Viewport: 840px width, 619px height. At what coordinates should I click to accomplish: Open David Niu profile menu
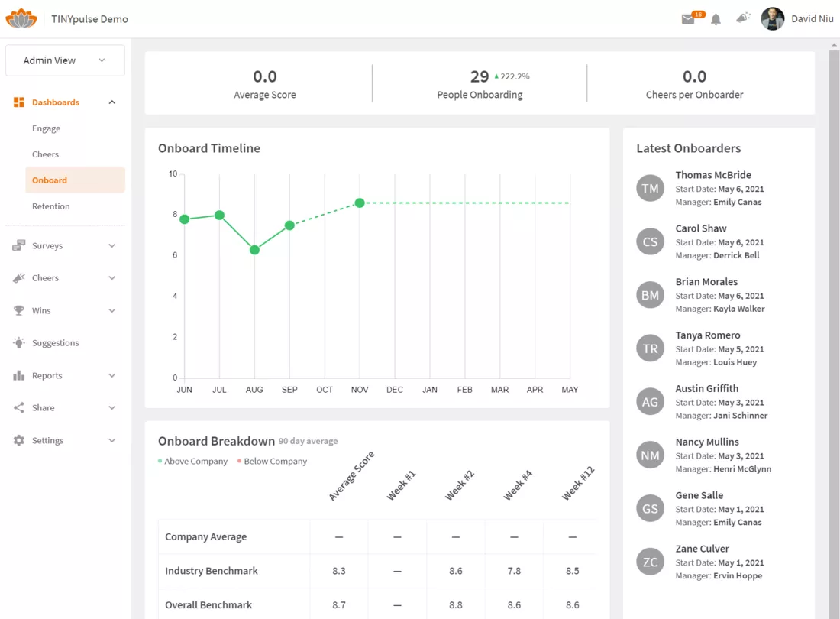[x=797, y=19]
